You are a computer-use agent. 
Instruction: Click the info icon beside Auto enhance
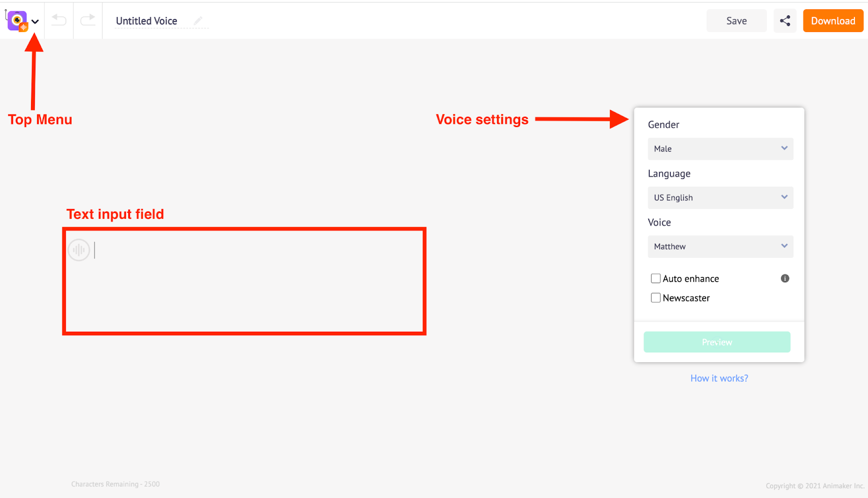click(785, 279)
